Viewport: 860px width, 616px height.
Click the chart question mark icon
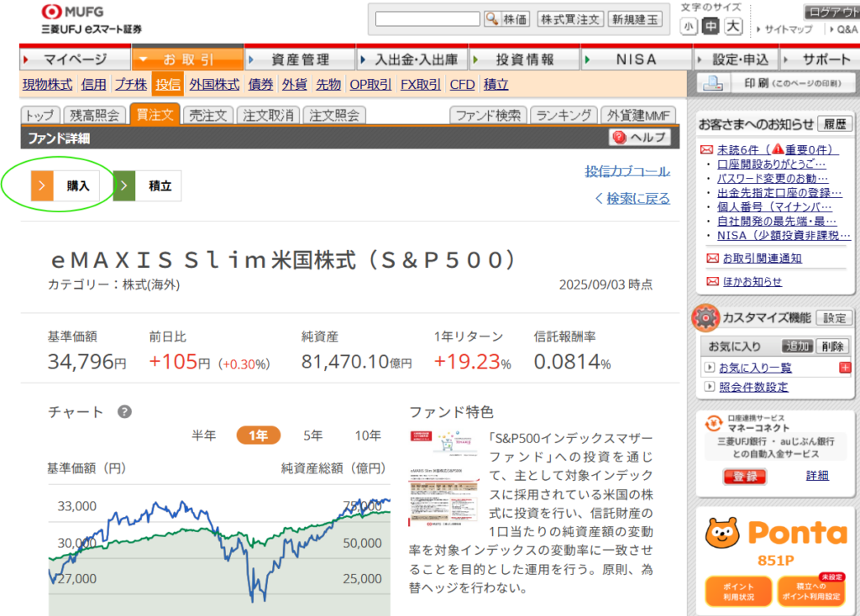pos(124,411)
